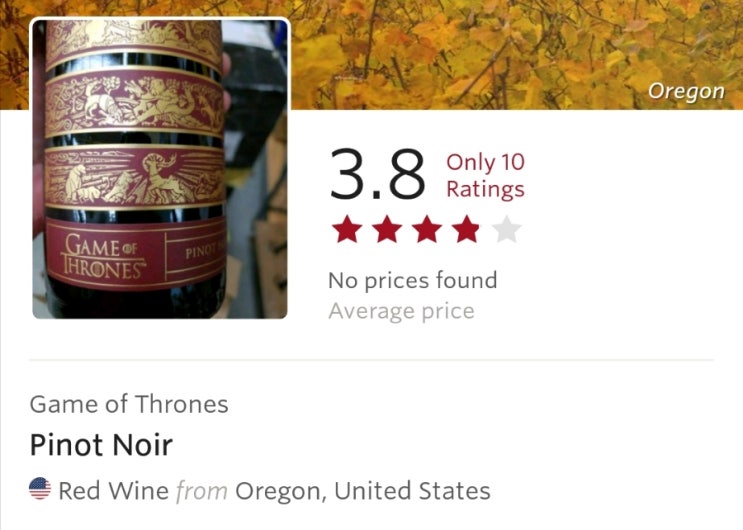The height and width of the screenshot is (530, 743).
Task: Tap the 'Average price' label
Action: pyautogui.click(x=401, y=311)
